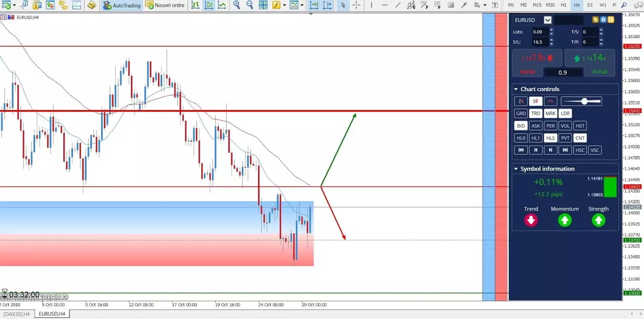The width and height of the screenshot is (644, 319).
Task: Collapse the Chart controls section
Action: click(516, 89)
